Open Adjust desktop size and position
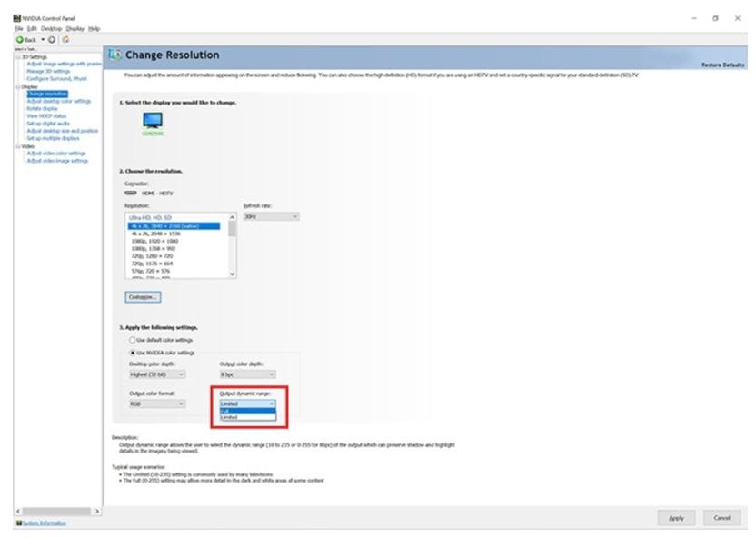Image resolution: width=756 pixels, height=538 pixels. (x=62, y=131)
